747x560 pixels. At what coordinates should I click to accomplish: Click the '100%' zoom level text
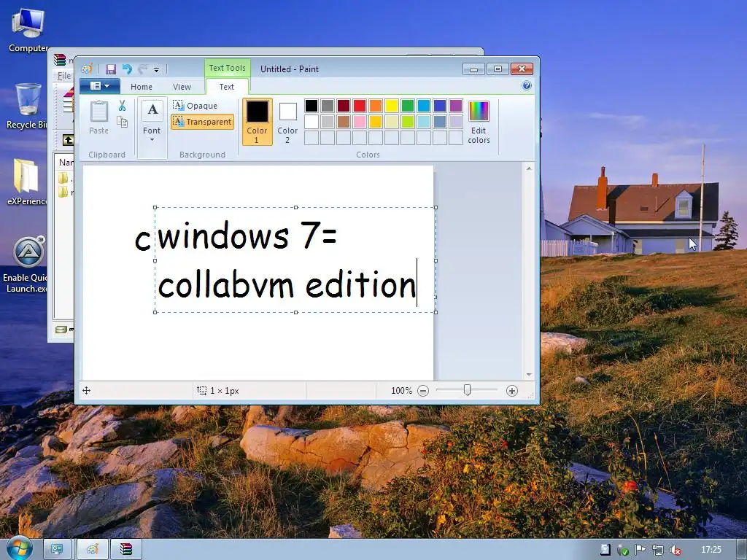point(402,391)
